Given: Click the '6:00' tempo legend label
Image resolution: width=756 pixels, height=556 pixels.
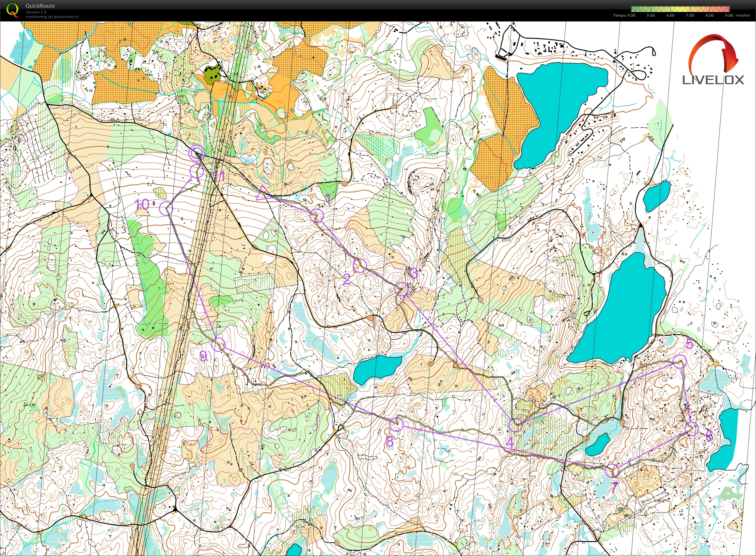Looking at the screenshot, I should coord(670,15).
